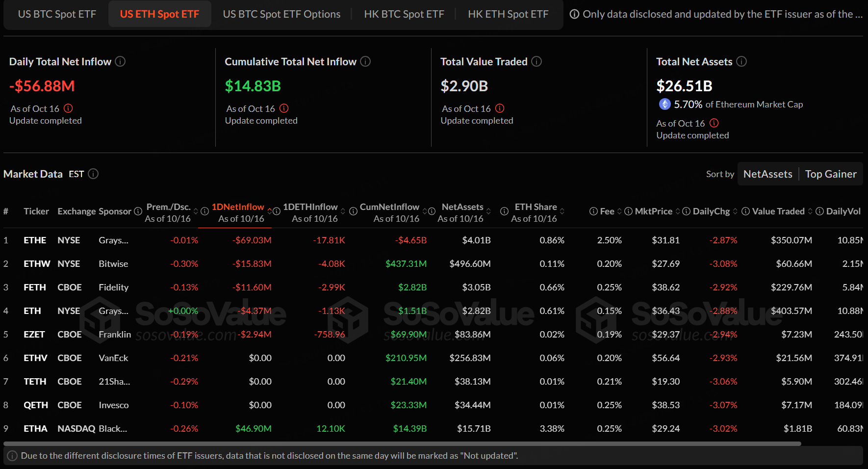868x469 pixels.
Task: Open the ETHV ticker link
Action: point(35,358)
